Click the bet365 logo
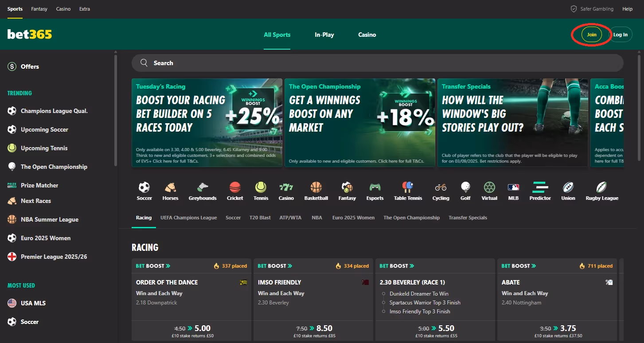 pos(30,34)
